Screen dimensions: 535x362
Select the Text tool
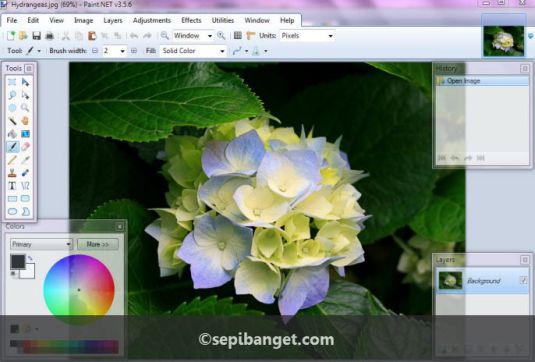(x=12, y=186)
